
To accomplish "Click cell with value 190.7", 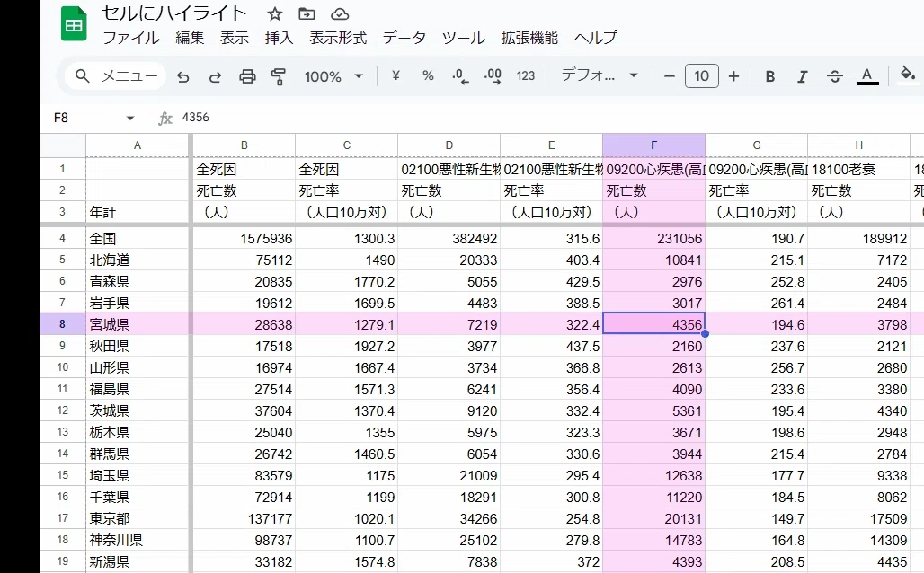I will (756, 238).
